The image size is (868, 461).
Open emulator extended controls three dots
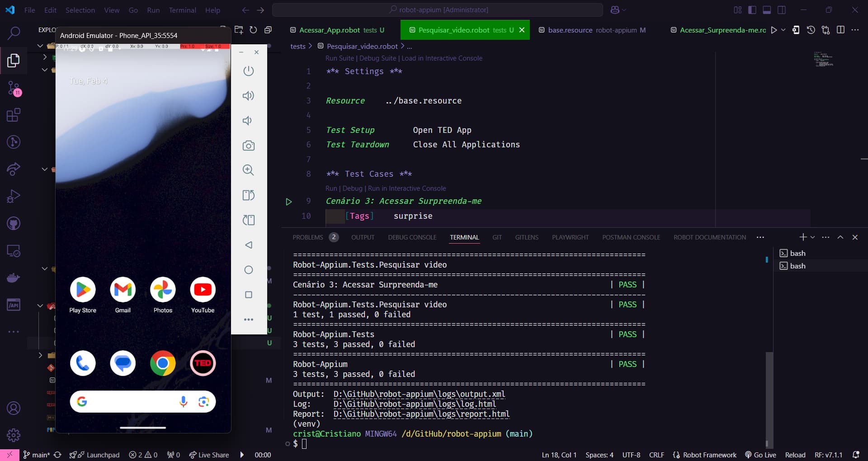(x=248, y=320)
